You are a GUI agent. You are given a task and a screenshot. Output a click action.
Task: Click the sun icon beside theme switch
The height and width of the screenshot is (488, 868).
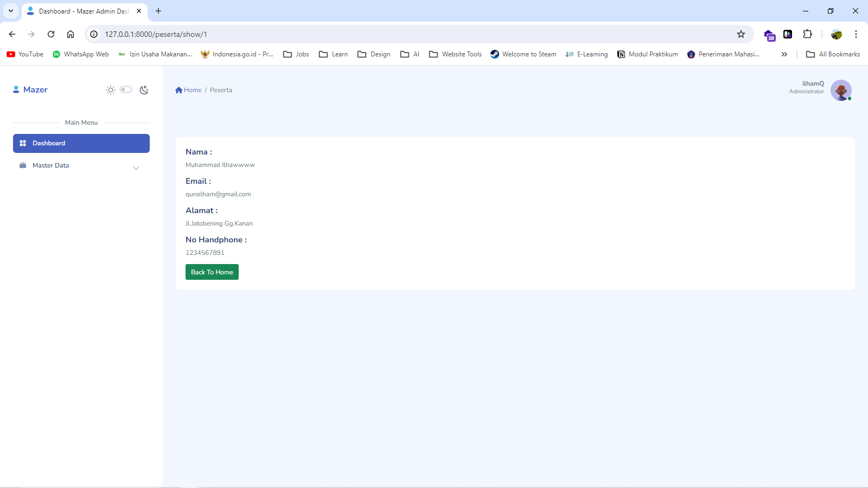111,90
